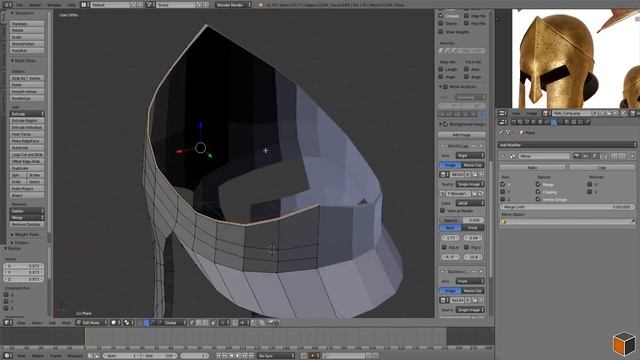Open the Marker menu in timeline
This screenshot has height=360, width=640.
point(38,356)
